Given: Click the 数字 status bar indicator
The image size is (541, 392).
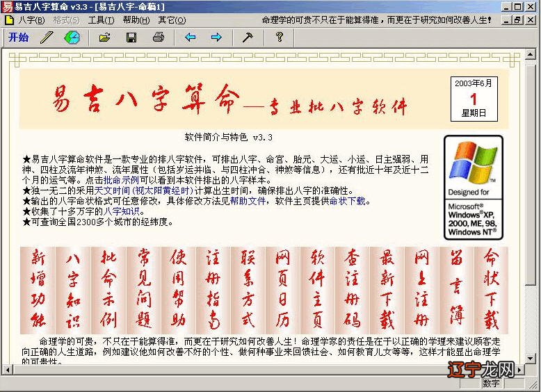Looking at the screenshot, I should click(491, 383).
